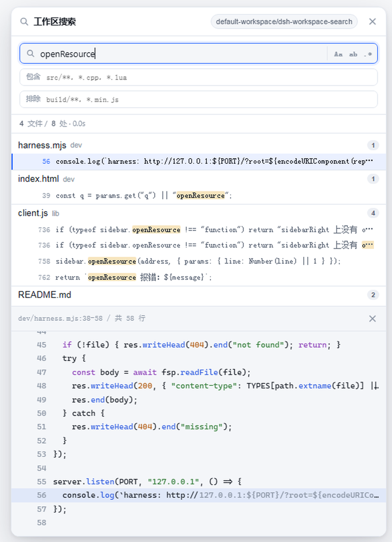This screenshot has height=542, width=392.
Task: Toggle the whole word match option
Action: tap(353, 54)
